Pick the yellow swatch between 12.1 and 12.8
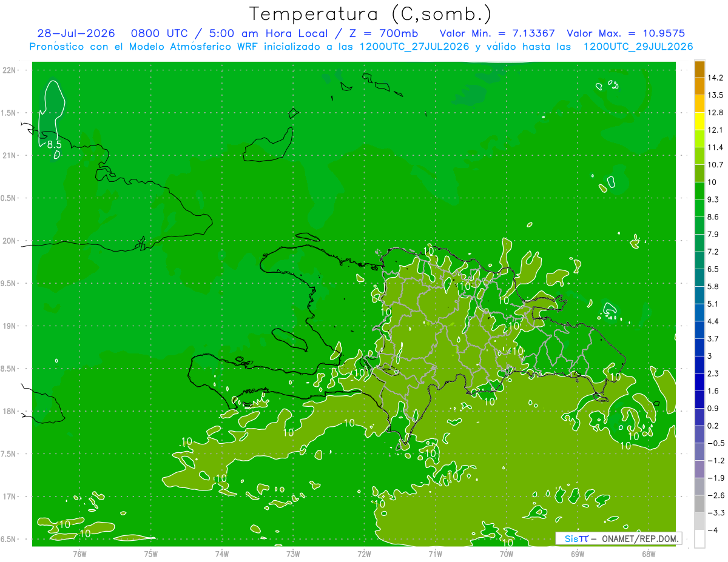 click(699, 121)
